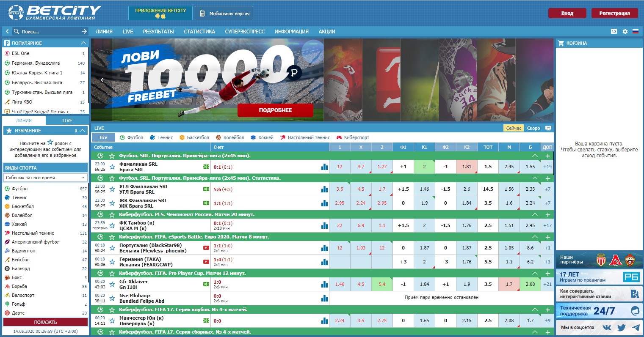The image size is (644, 337).
Task: Select odds 5.4 for Gn I10i win
Action: (382, 284)
